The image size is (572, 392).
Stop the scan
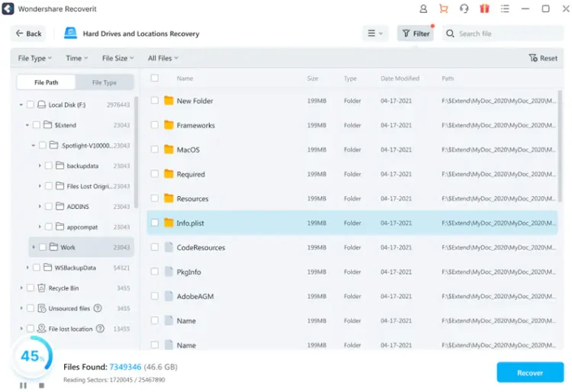pos(42,385)
